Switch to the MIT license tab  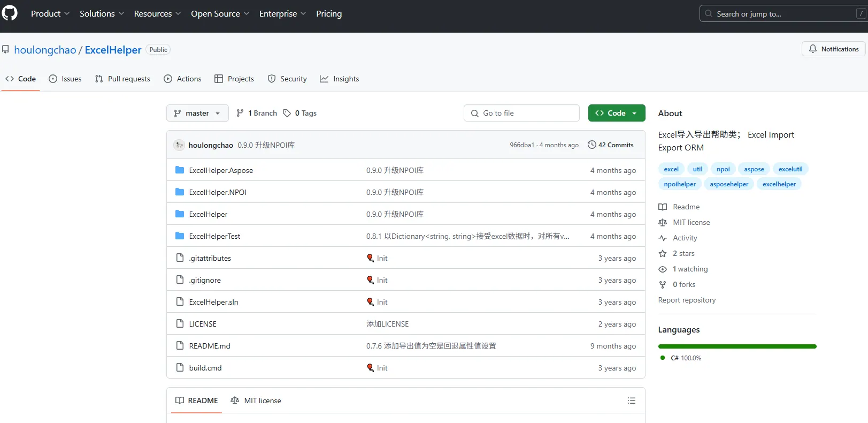256,401
